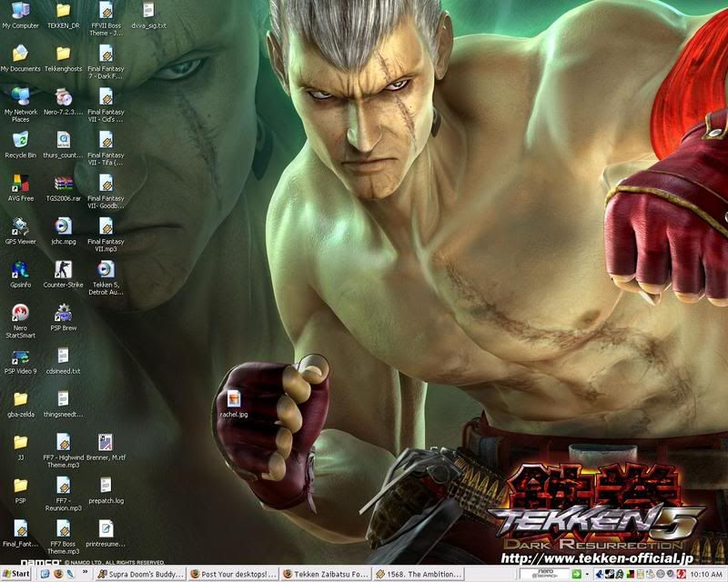Select Tekken 5, Detroit Au media file

tap(106, 278)
